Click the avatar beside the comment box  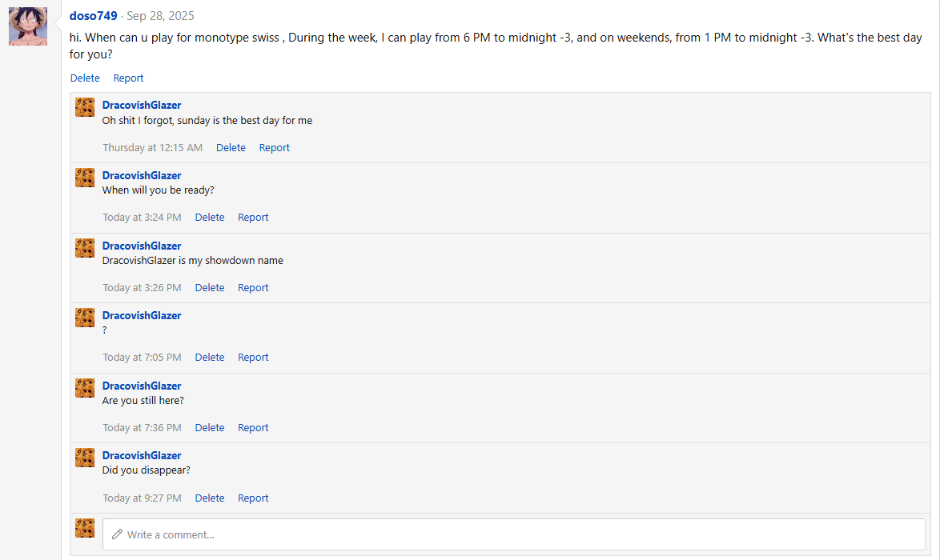point(85,528)
